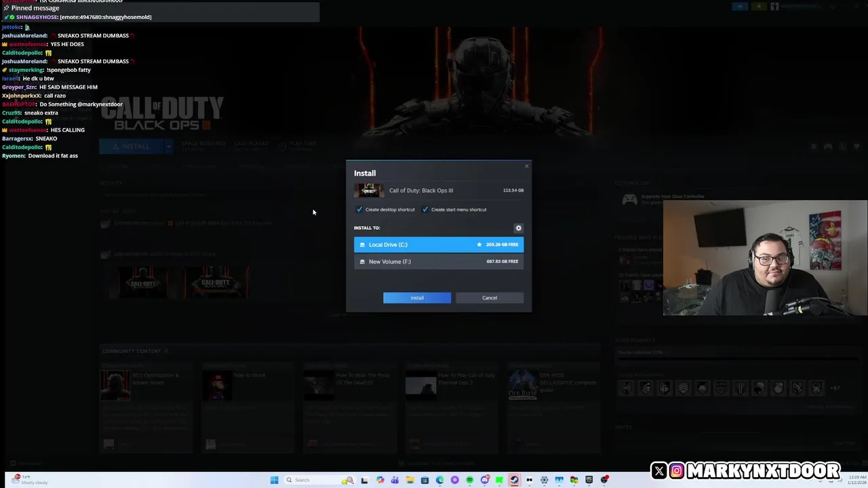Image resolution: width=868 pixels, height=488 pixels.
Task: Open Discord from the taskbar
Action: [x=485, y=480]
